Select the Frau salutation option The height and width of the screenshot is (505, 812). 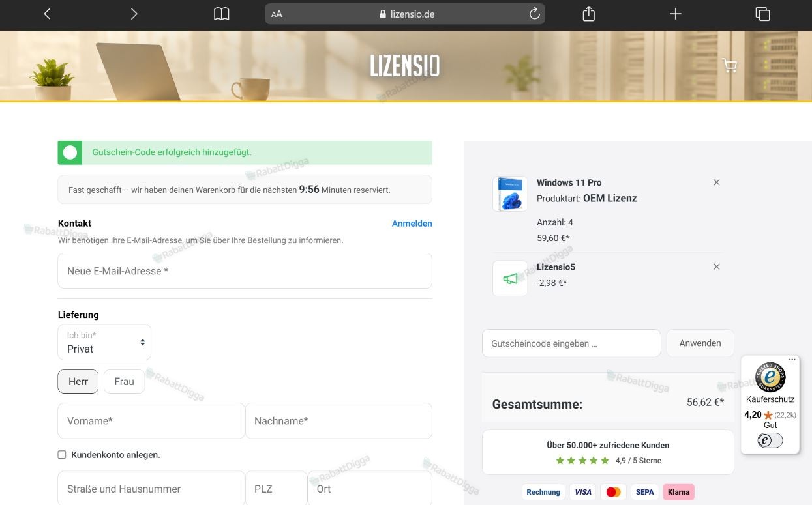coord(124,382)
